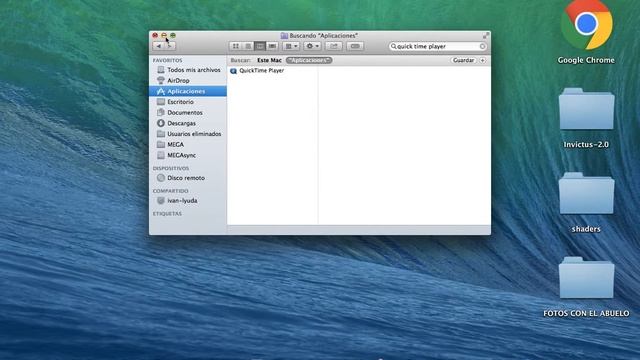Minimize the Finder window with the yellow button
This screenshot has width=640, height=360.
tap(164, 36)
